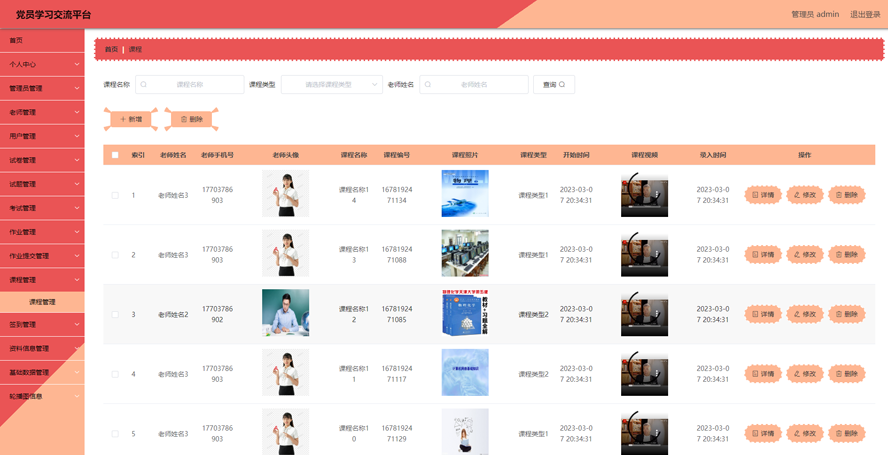Check the checkbox for row 3
Viewport: 888px width, 455px height.
point(115,314)
